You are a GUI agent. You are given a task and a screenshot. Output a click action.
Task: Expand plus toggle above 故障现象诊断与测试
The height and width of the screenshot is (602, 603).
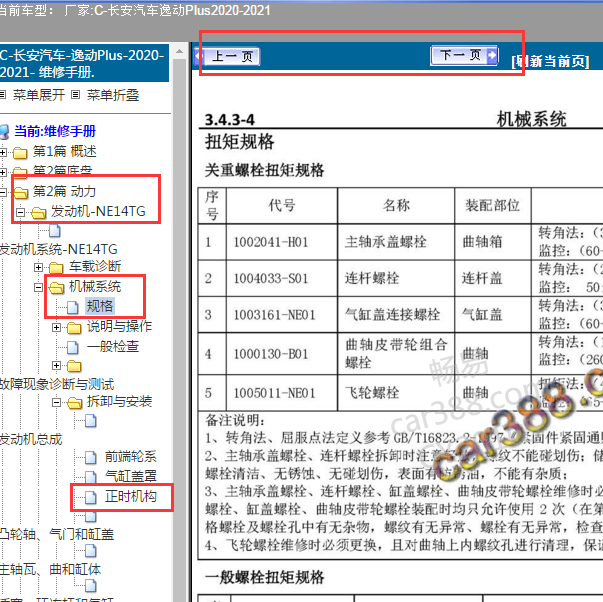(x=56, y=365)
